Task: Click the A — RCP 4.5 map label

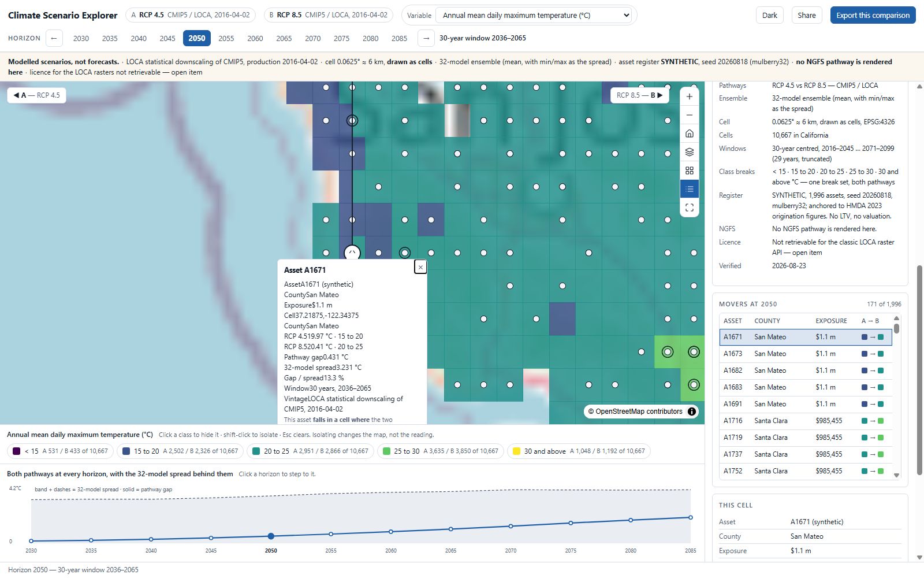Action: (x=36, y=95)
